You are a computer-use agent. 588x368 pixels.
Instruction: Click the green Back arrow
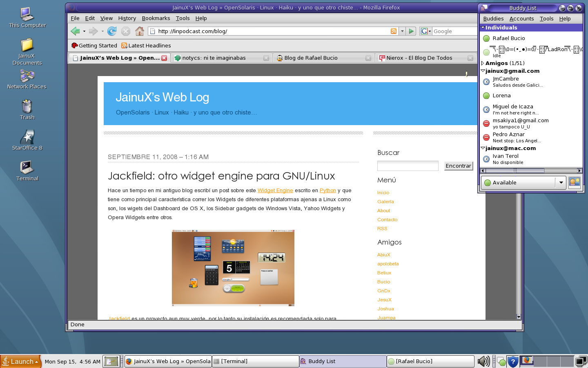click(x=75, y=31)
